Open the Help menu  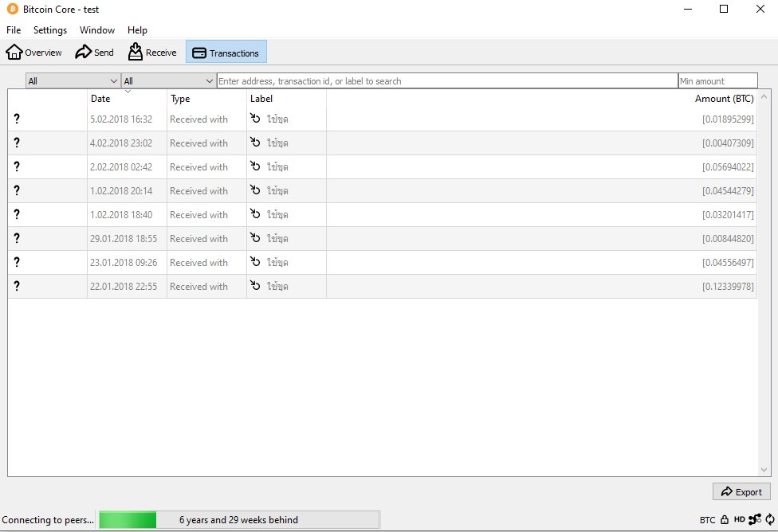point(137,30)
